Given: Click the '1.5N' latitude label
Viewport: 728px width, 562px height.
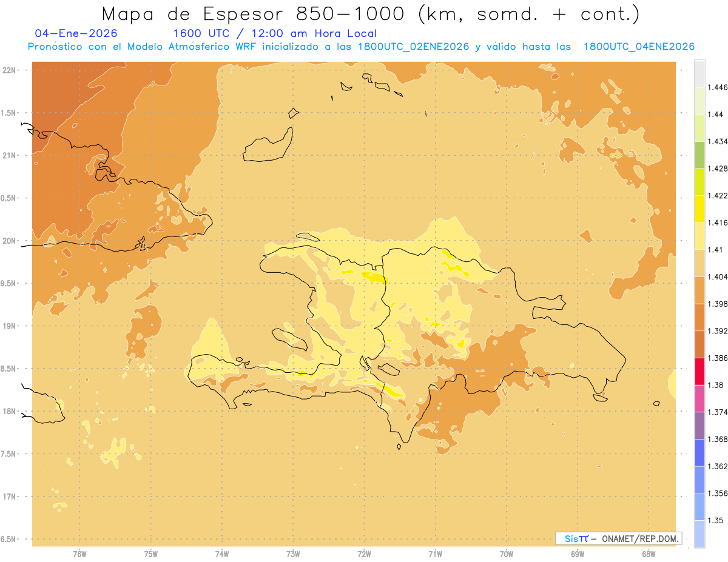Looking at the screenshot, I should pos(9,113).
